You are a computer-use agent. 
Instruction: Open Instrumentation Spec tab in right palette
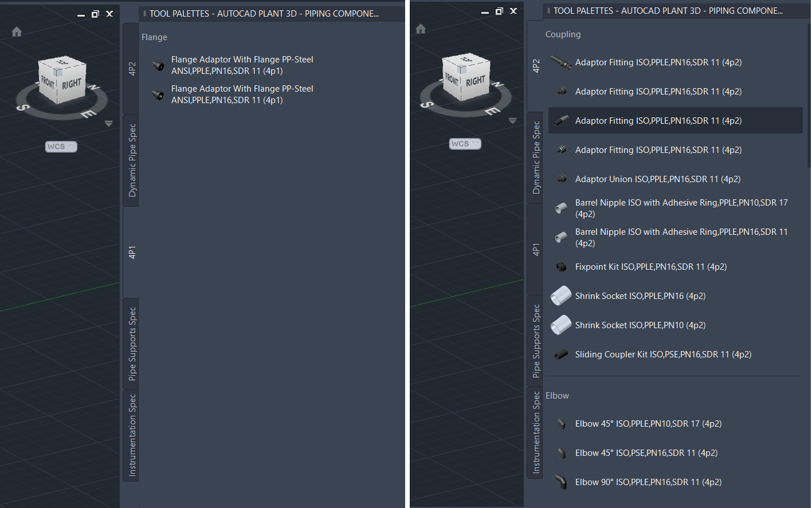coord(535,432)
